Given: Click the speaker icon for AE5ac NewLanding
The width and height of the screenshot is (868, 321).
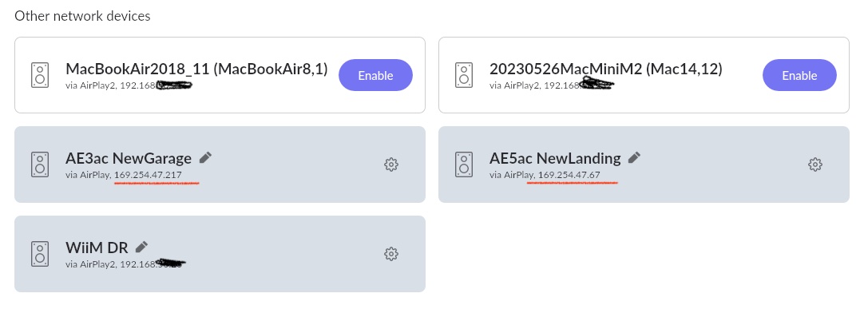Looking at the screenshot, I should pyautogui.click(x=464, y=164).
